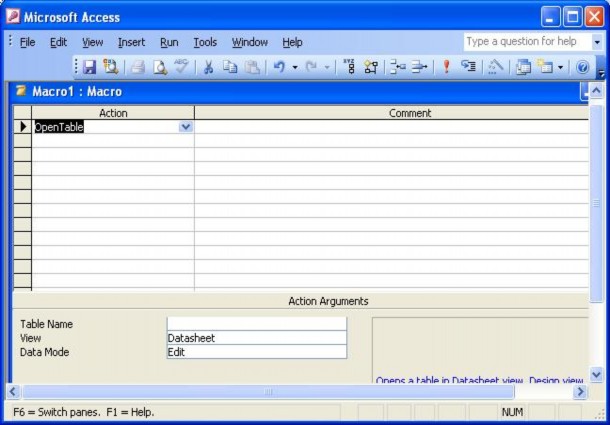Open the View menu
Image resolution: width=610 pixels, height=425 pixels.
93,42
